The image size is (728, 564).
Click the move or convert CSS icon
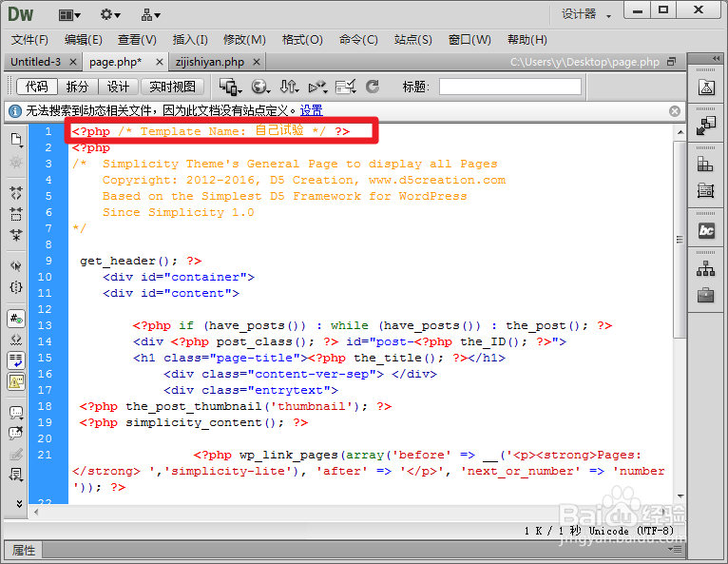click(16, 475)
